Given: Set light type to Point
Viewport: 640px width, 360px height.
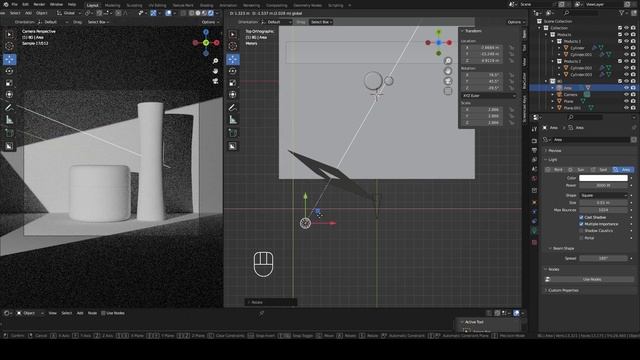Looking at the screenshot, I should tap(555, 169).
